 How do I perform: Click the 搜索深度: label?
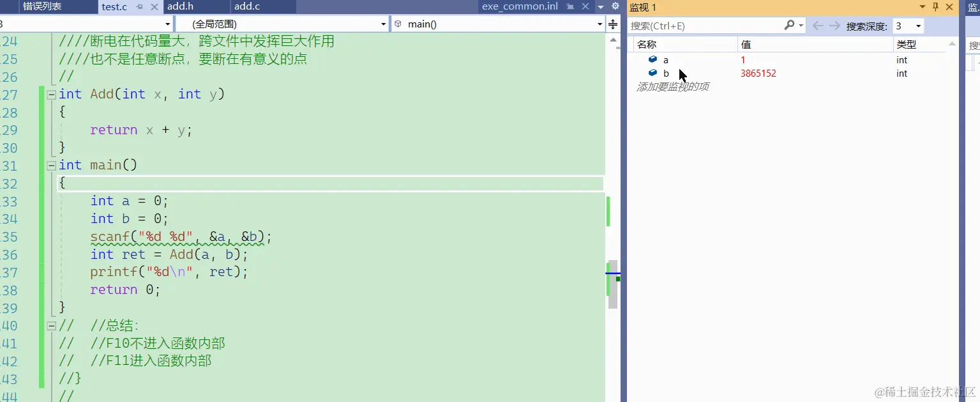[867, 26]
